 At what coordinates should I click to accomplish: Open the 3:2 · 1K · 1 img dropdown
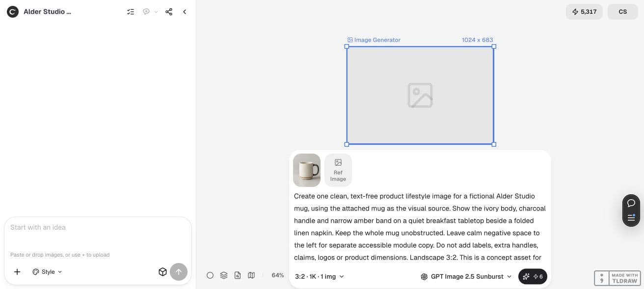(x=320, y=276)
